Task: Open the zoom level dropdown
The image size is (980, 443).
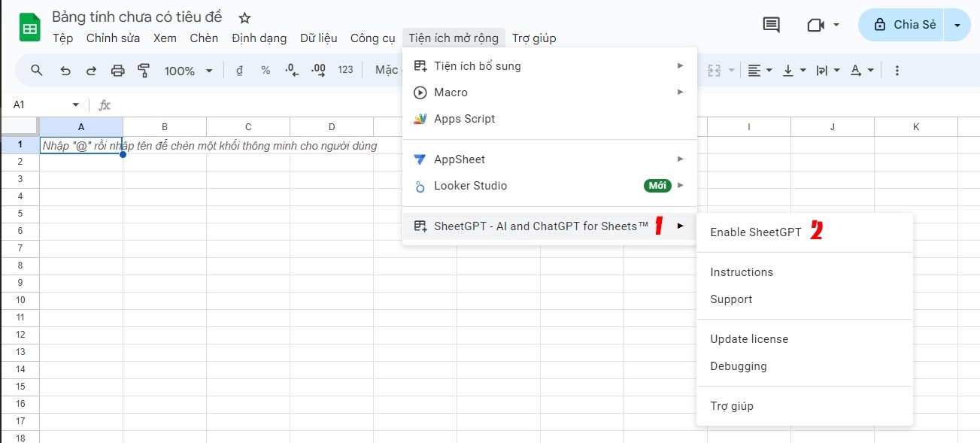Action: 187,70
